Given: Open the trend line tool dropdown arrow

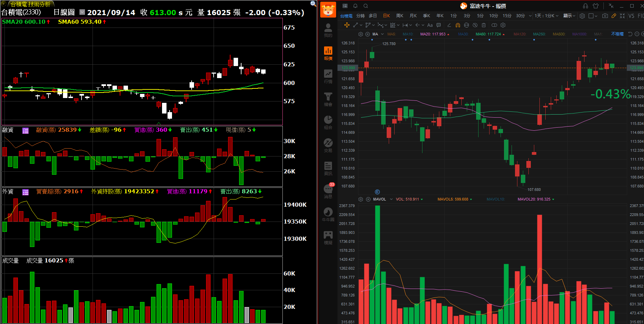Looking at the screenshot, I should (361, 25).
